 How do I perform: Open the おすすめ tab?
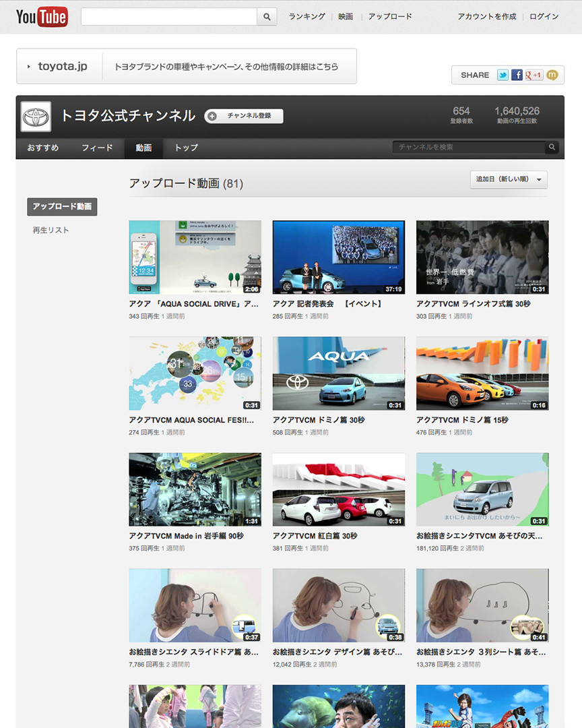point(42,148)
